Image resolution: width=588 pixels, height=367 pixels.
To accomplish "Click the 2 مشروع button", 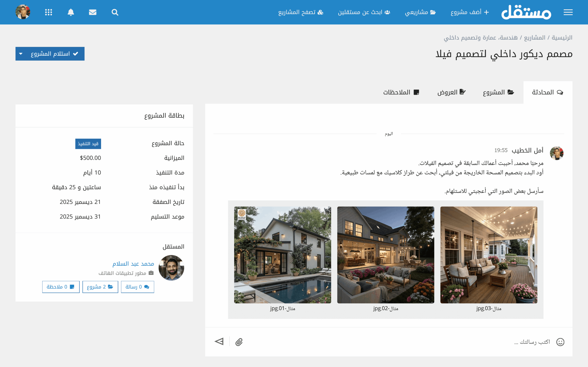I will coord(100,287).
